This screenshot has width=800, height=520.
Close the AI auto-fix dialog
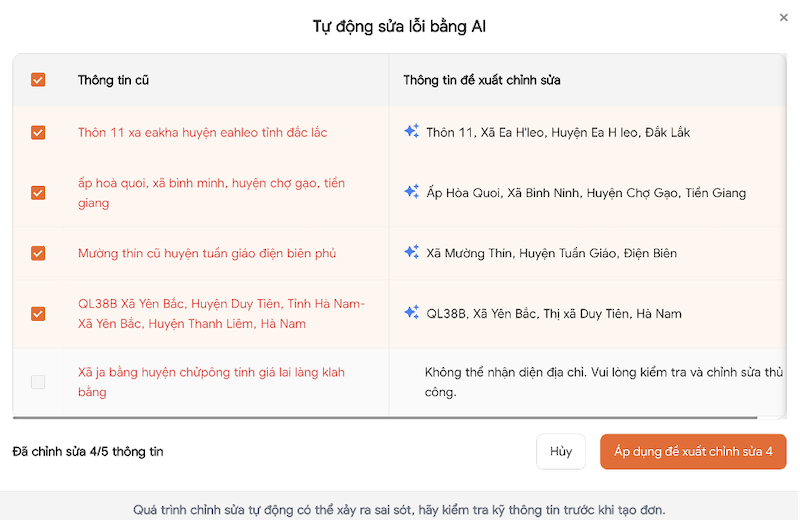[783, 17]
